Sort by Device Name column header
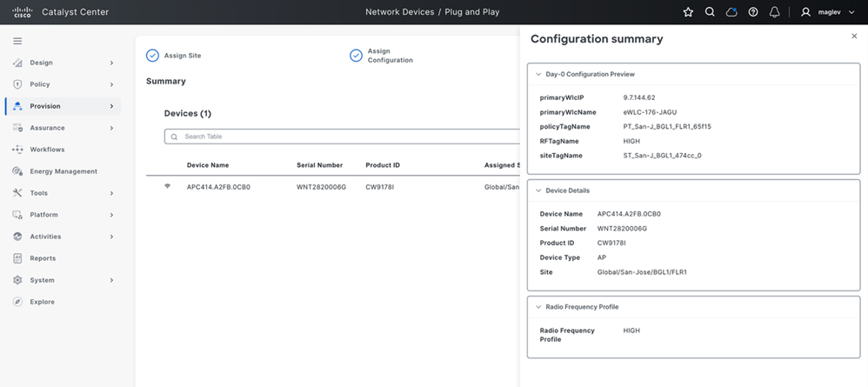The image size is (868, 387). coord(208,165)
